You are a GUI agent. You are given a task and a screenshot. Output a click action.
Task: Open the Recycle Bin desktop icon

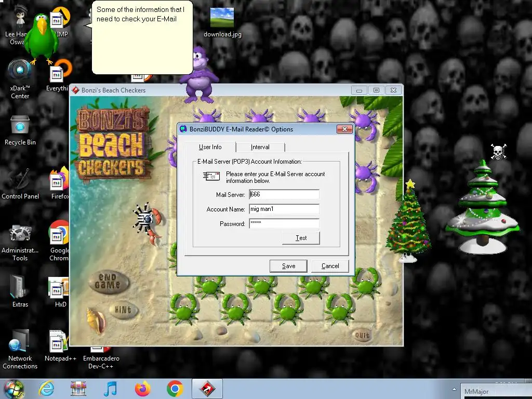[20, 130]
